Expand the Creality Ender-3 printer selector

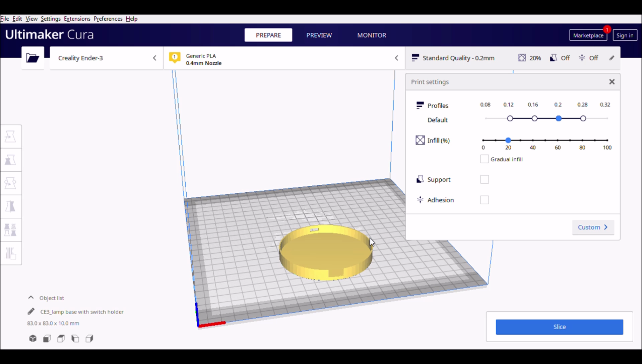(106, 58)
